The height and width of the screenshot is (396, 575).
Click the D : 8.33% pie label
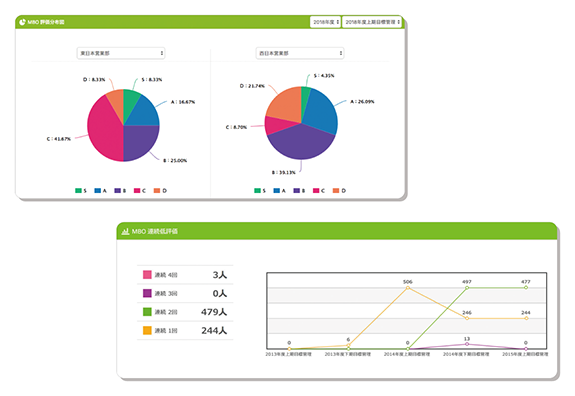[x=94, y=80]
